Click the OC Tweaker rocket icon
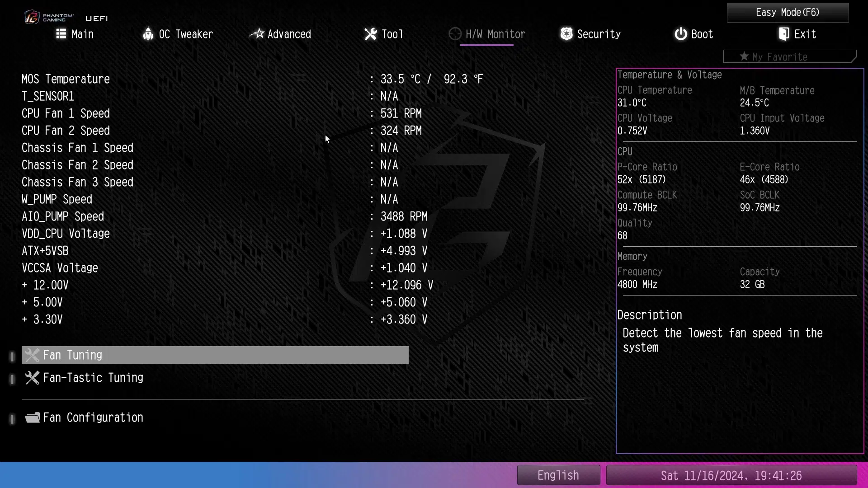 pos(148,34)
